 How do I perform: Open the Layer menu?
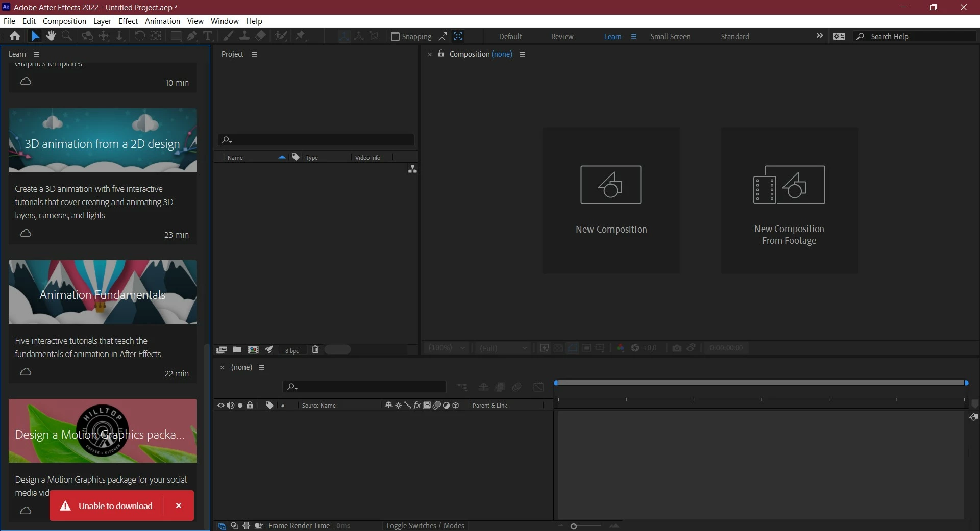pyautogui.click(x=102, y=21)
